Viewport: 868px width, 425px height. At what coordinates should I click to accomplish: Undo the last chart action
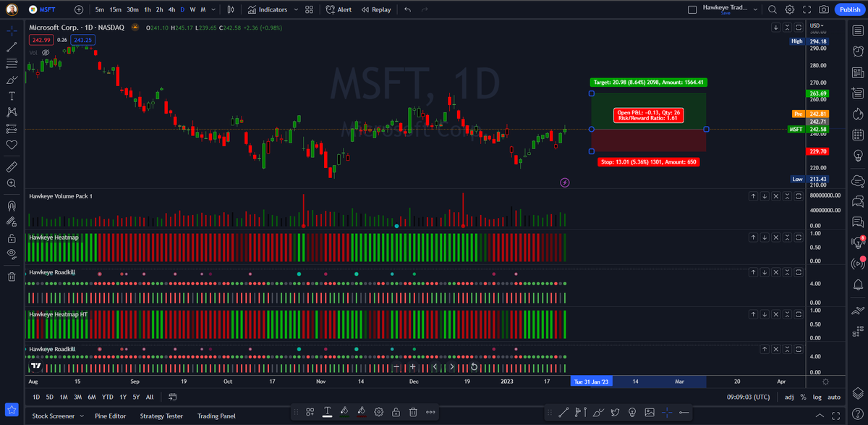(x=408, y=9)
